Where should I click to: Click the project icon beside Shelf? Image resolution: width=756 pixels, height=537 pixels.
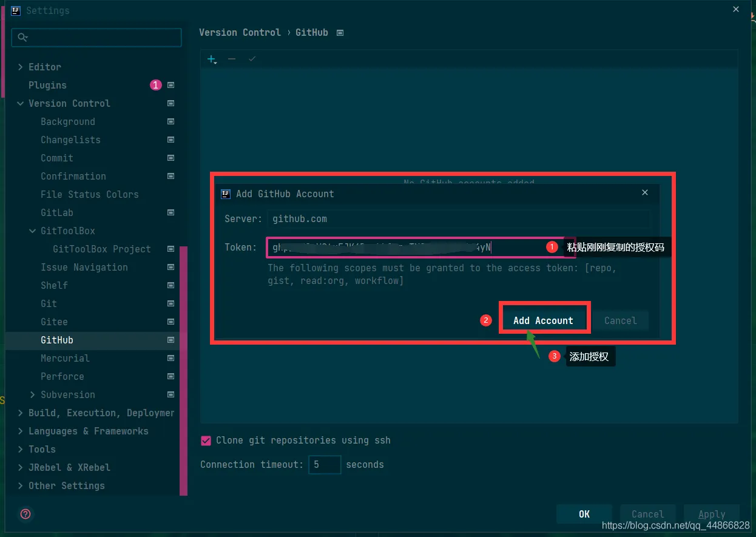pos(170,285)
